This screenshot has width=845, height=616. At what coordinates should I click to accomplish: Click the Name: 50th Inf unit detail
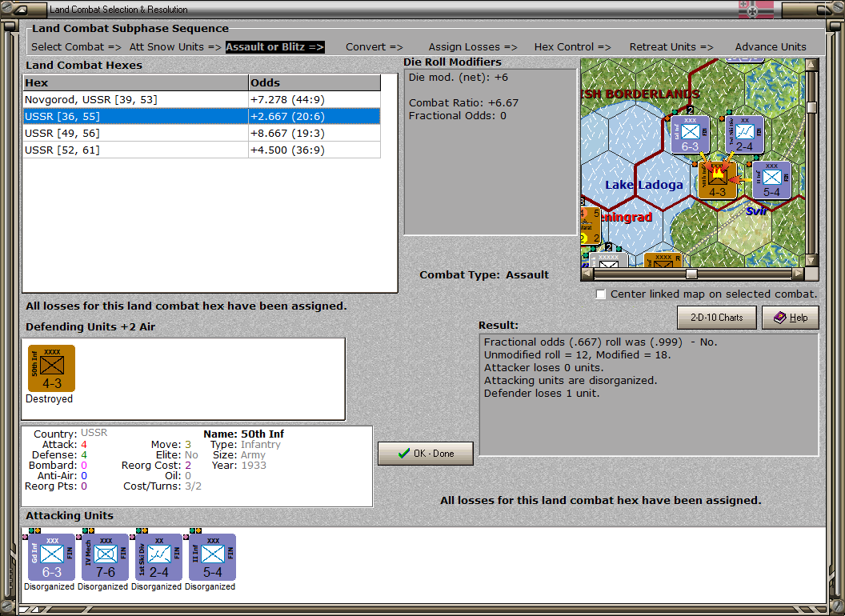tap(243, 434)
